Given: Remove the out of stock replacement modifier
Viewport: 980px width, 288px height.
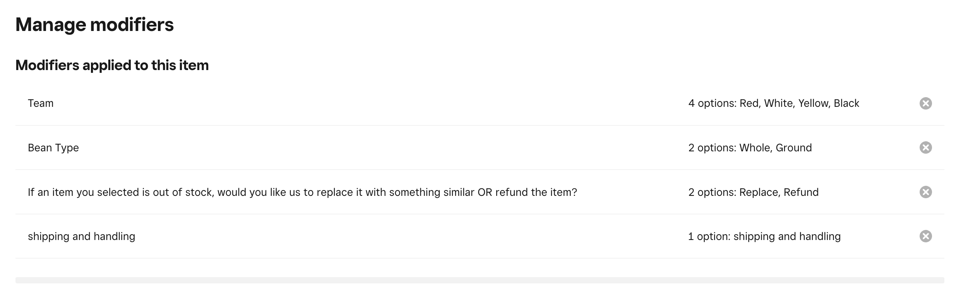Looking at the screenshot, I should point(925,192).
